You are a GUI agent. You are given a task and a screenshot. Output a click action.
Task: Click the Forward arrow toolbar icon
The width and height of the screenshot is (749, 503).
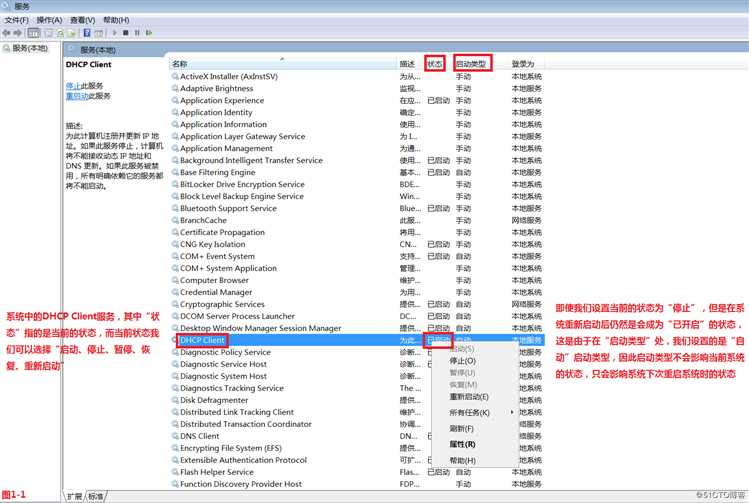click(x=18, y=33)
